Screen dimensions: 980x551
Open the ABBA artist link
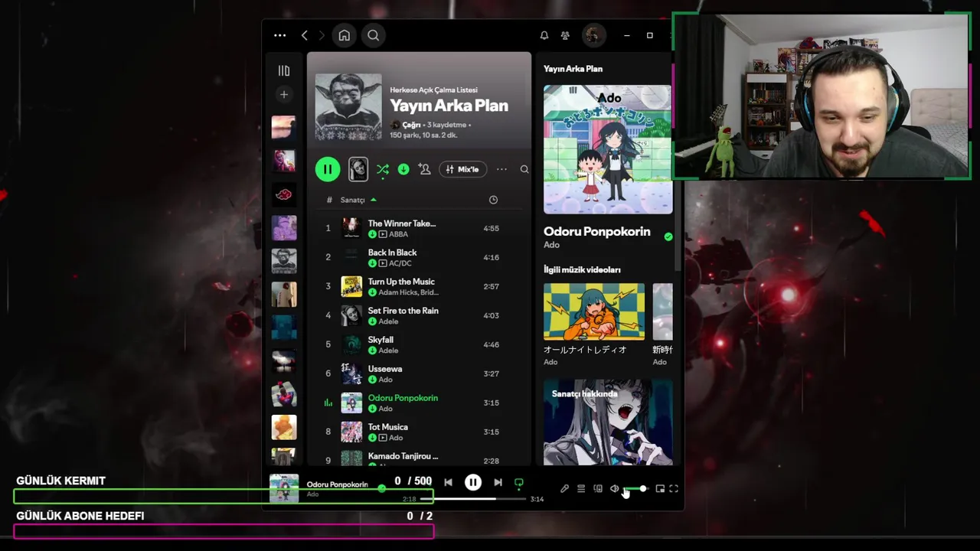pos(398,234)
